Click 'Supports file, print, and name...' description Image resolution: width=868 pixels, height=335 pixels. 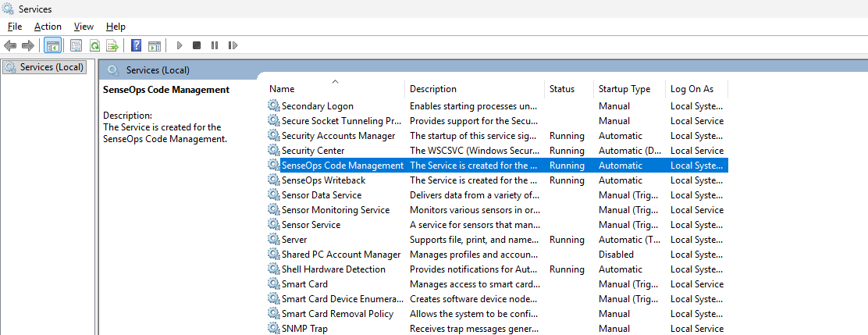click(474, 240)
